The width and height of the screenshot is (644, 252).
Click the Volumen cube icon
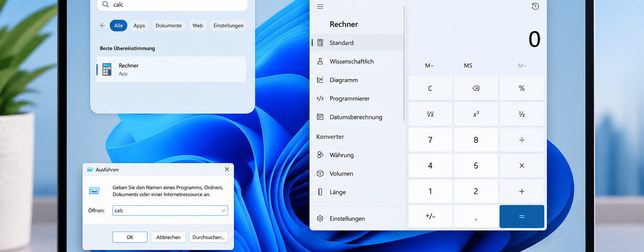click(x=320, y=173)
